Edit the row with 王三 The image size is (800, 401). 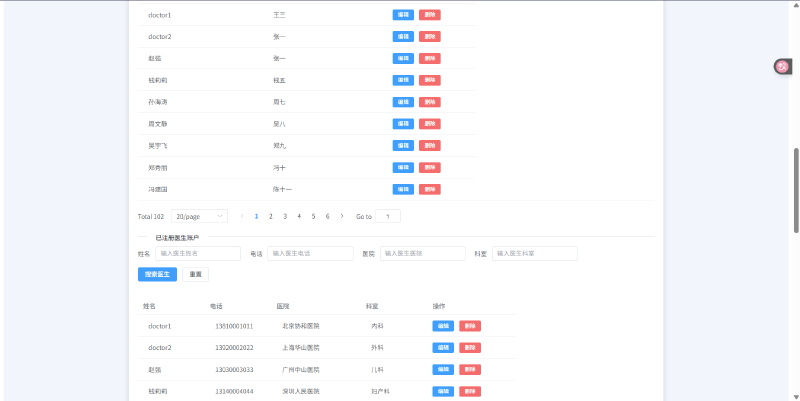pyautogui.click(x=403, y=15)
